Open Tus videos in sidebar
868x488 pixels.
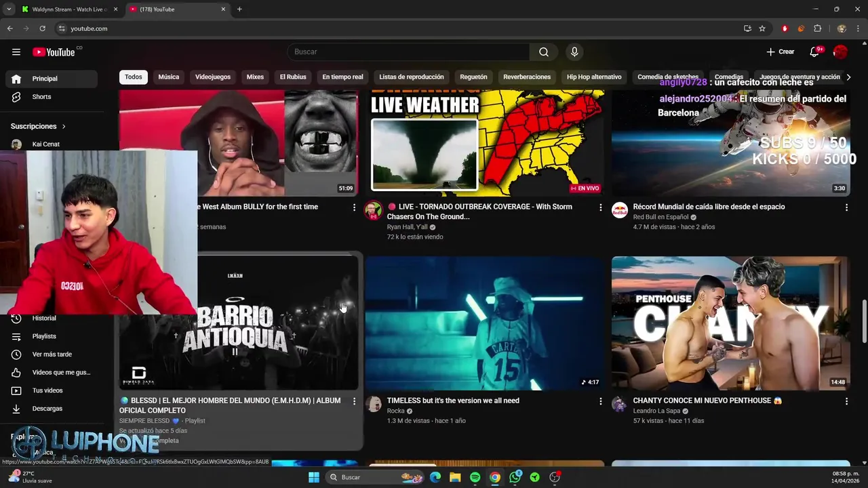(52, 390)
